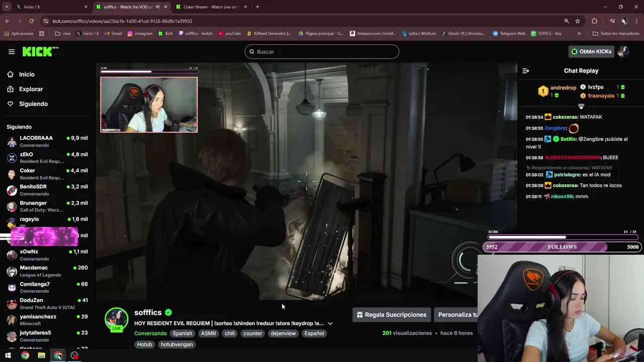Select the Hotub tag
Screen dimensions: 644x362
click(x=144, y=344)
